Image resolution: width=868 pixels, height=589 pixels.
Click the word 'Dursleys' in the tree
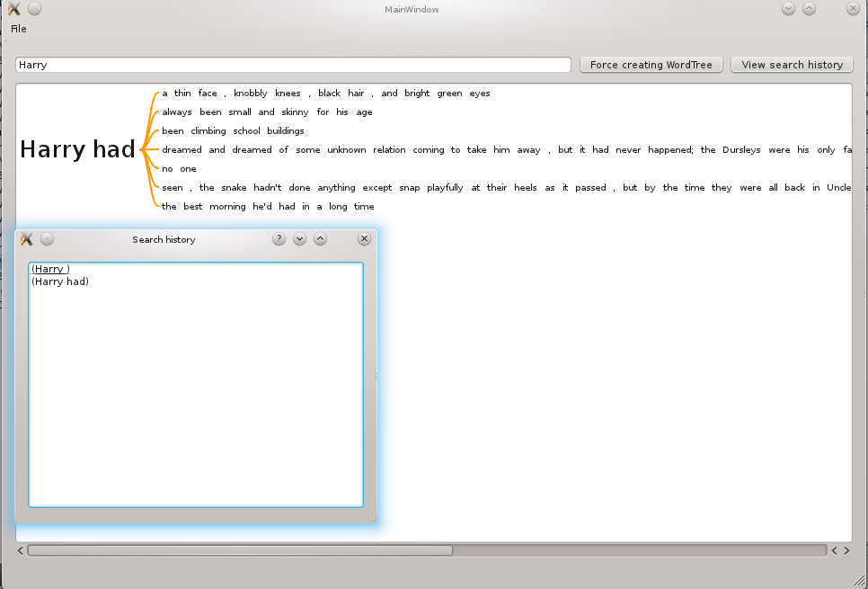point(741,149)
